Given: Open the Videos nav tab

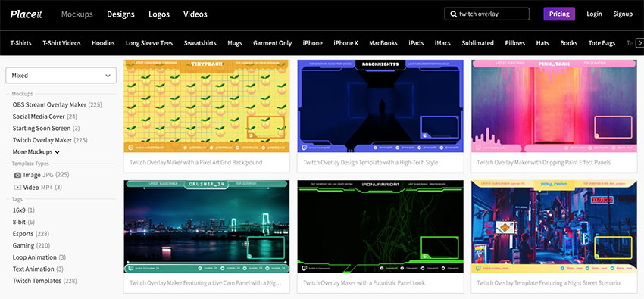Looking at the screenshot, I should 195,14.
